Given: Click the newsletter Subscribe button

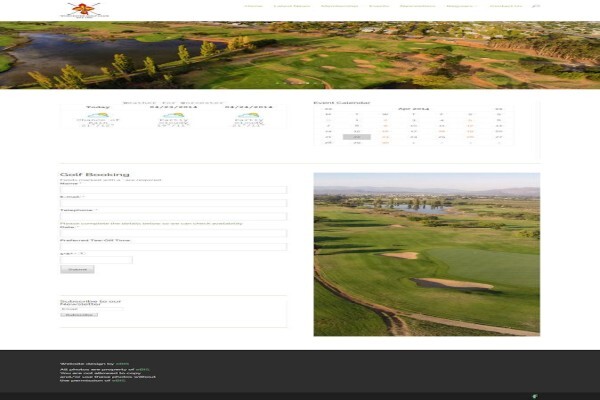Looking at the screenshot, I should (79, 315).
